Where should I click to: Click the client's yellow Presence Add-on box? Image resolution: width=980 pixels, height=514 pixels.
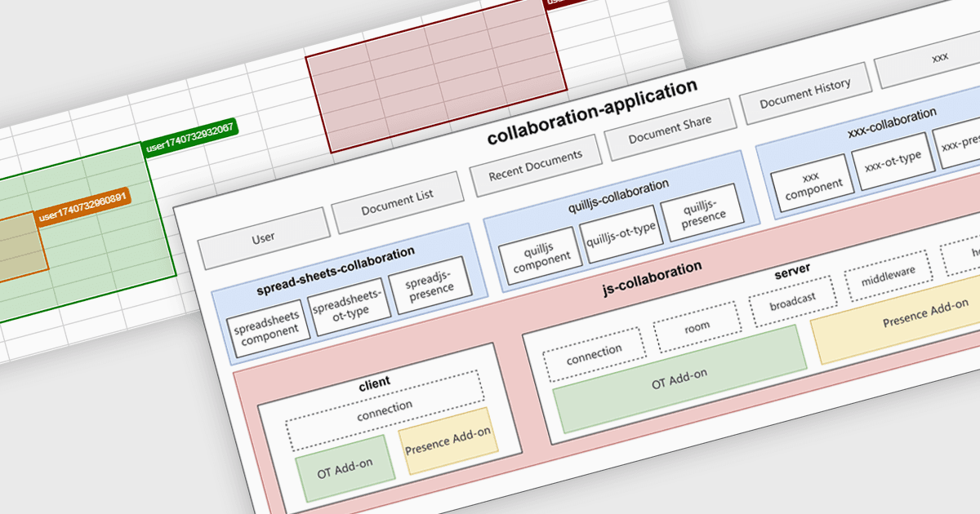(x=450, y=442)
